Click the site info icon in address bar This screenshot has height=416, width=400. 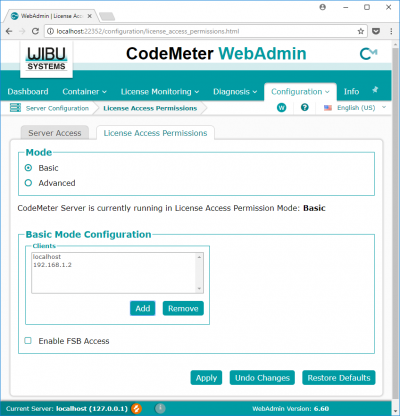coord(50,31)
